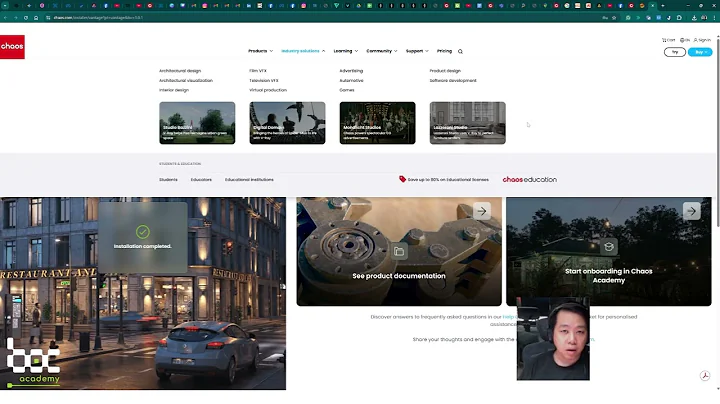Select Software development
The height and width of the screenshot is (404, 720).
pyautogui.click(x=453, y=80)
